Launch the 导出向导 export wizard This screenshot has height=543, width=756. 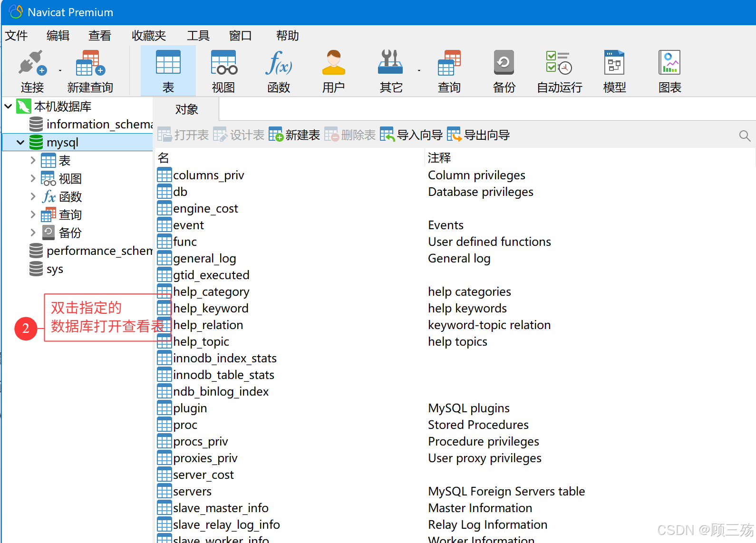tap(478, 135)
